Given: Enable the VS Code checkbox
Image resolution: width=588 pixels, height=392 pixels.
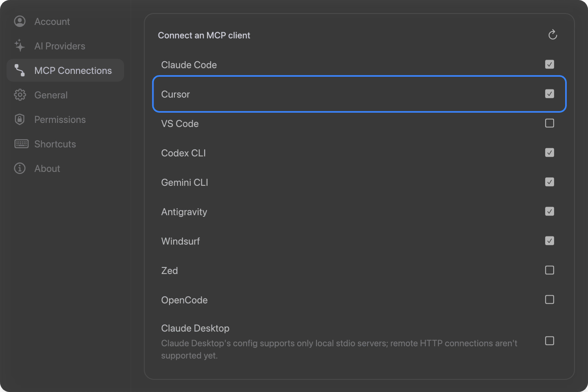Looking at the screenshot, I should coord(550,123).
